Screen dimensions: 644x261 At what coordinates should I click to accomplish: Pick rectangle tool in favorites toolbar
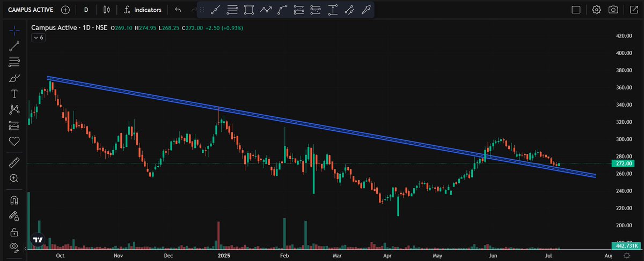249,10
